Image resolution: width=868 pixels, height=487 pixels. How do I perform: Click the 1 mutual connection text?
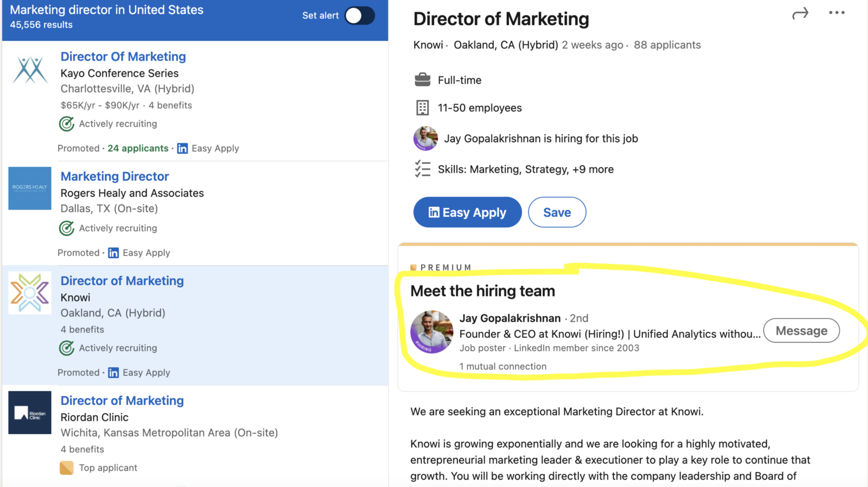(503, 366)
